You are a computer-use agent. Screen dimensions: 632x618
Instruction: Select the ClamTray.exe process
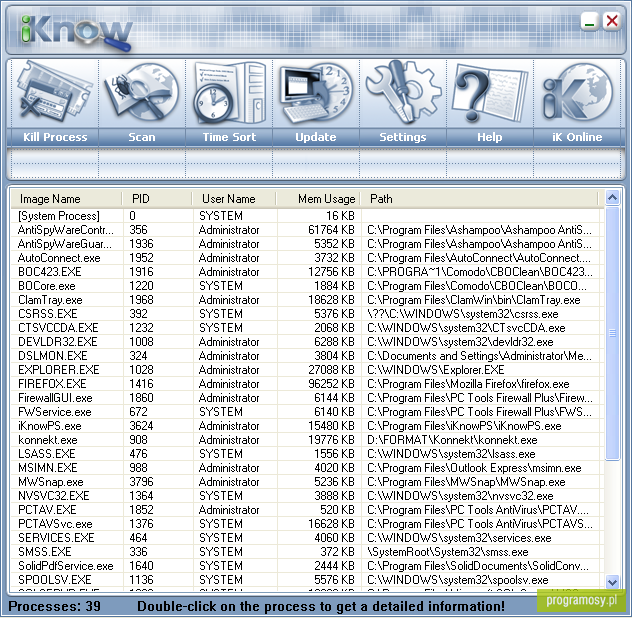tap(307, 300)
